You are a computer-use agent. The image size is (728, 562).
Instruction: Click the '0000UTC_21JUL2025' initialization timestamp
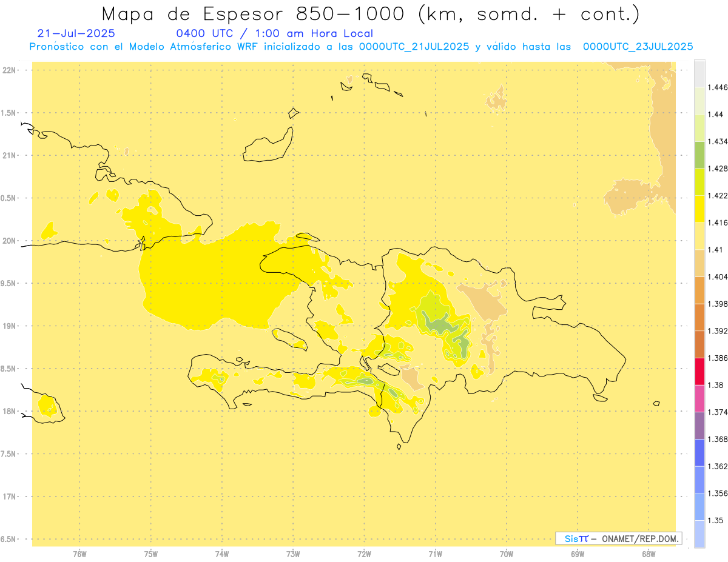(414, 47)
